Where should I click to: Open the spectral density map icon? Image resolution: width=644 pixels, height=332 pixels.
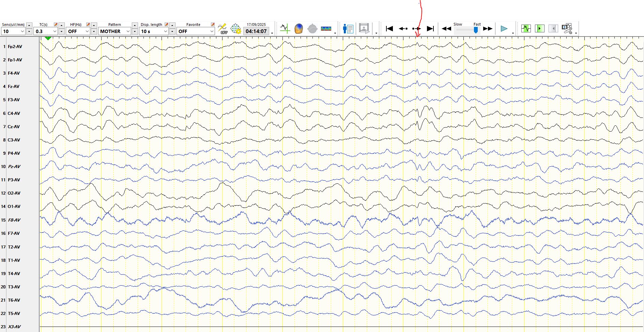point(326,29)
